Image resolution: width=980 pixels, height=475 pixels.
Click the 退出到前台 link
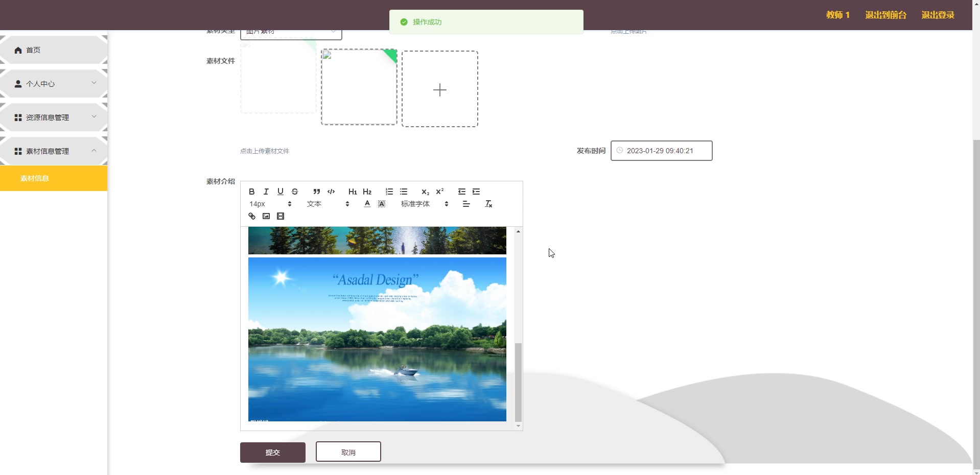coord(886,15)
